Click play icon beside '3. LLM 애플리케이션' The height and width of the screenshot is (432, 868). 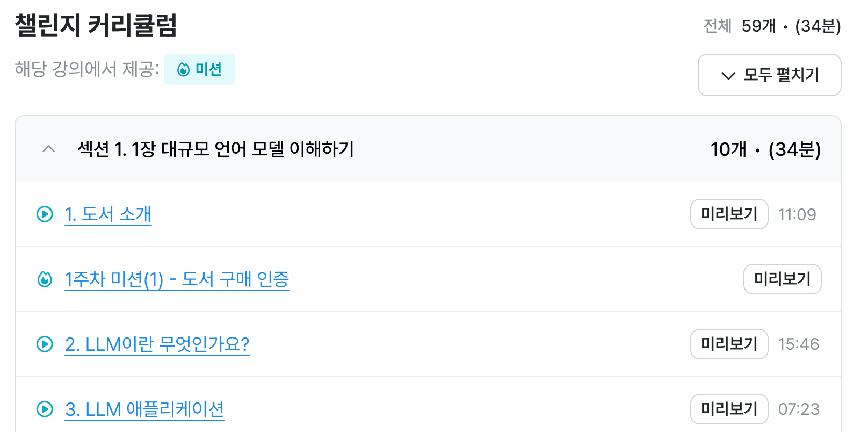point(45,409)
